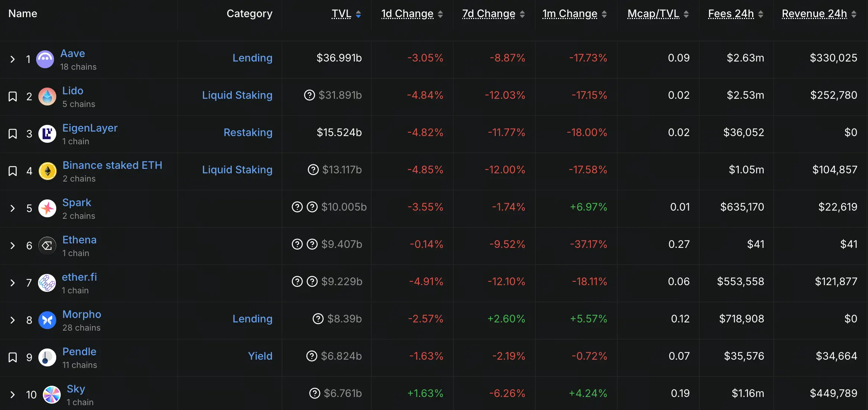Click the Spark star logo icon
868x410 pixels.
pos(47,208)
